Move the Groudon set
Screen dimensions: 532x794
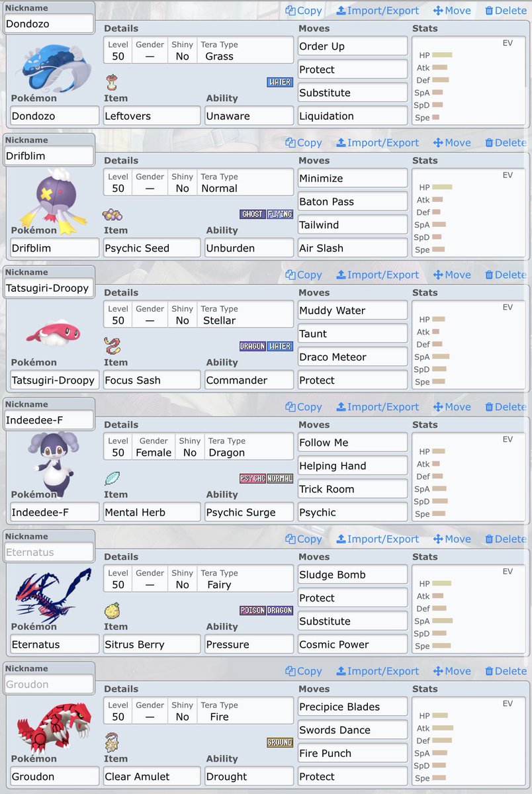pos(452,671)
